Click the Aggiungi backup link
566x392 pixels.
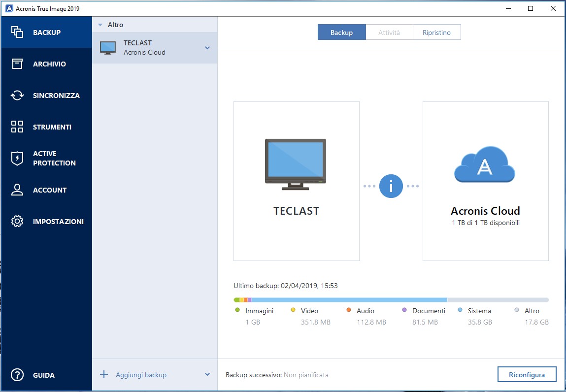click(x=141, y=375)
